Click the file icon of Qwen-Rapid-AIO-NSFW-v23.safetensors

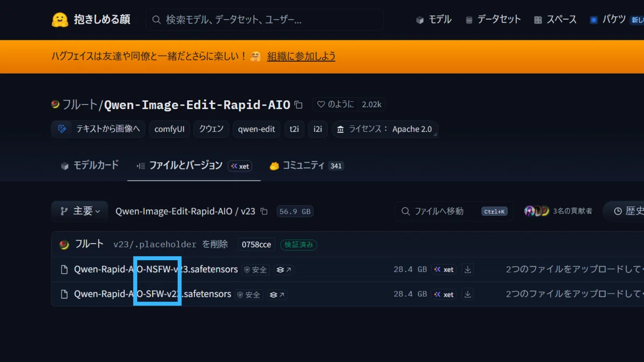coord(64,269)
